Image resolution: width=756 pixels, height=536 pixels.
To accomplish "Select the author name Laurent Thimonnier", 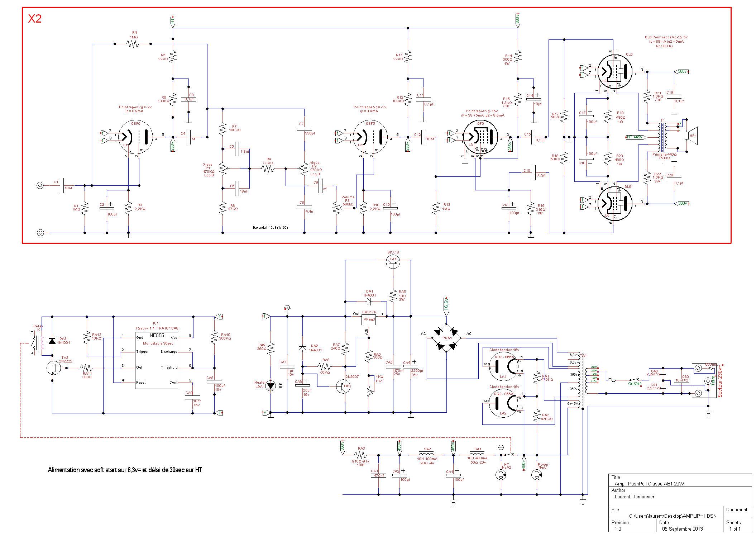I will coord(634,497).
